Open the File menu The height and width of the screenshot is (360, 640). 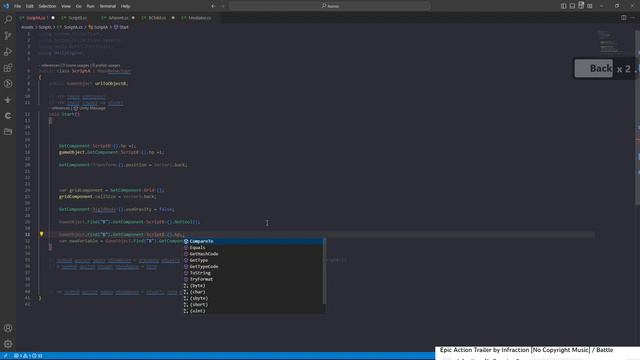pyautogui.click(x=18, y=6)
